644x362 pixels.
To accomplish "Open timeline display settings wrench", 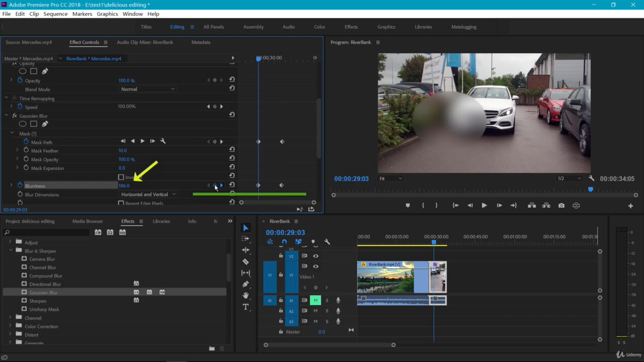I will 327,242.
